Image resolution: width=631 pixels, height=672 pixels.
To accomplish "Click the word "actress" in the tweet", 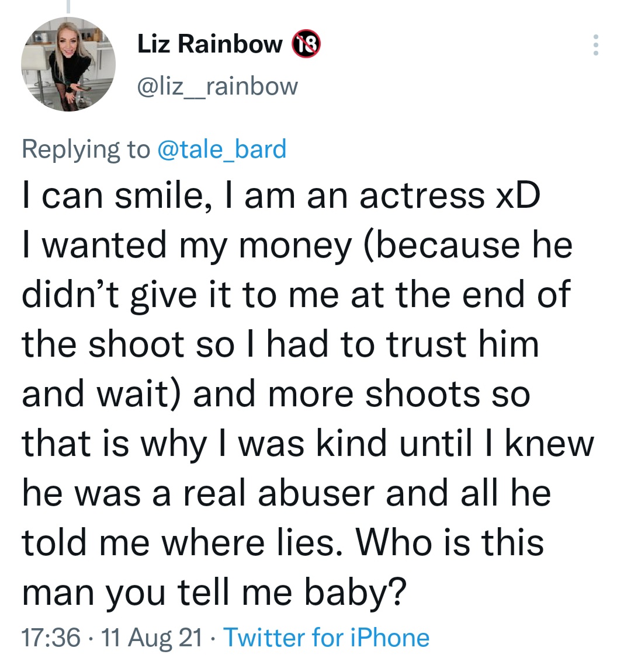I will coord(422,196).
